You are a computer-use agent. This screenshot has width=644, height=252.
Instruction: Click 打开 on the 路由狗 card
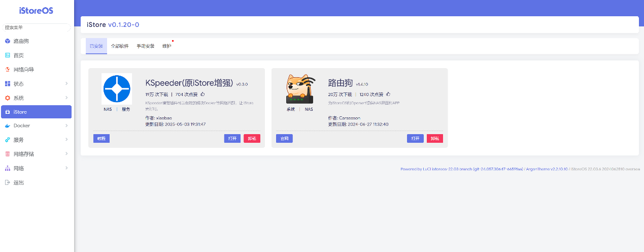(415, 138)
